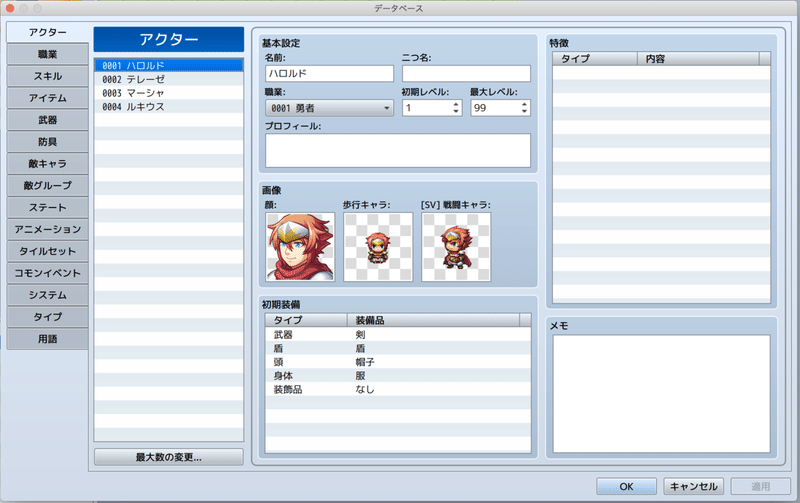Image resolution: width=800 pixels, height=503 pixels.
Task: Select actor 0004 ルキウス in list
Action: pos(168,107)
